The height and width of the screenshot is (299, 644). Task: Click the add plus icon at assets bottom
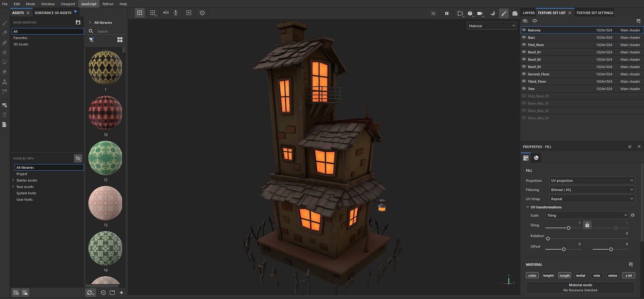[122, 293]
